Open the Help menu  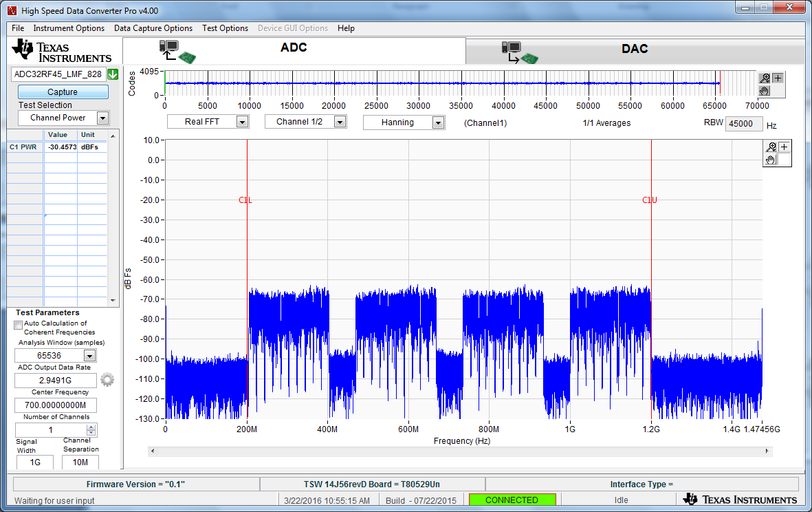346,28
